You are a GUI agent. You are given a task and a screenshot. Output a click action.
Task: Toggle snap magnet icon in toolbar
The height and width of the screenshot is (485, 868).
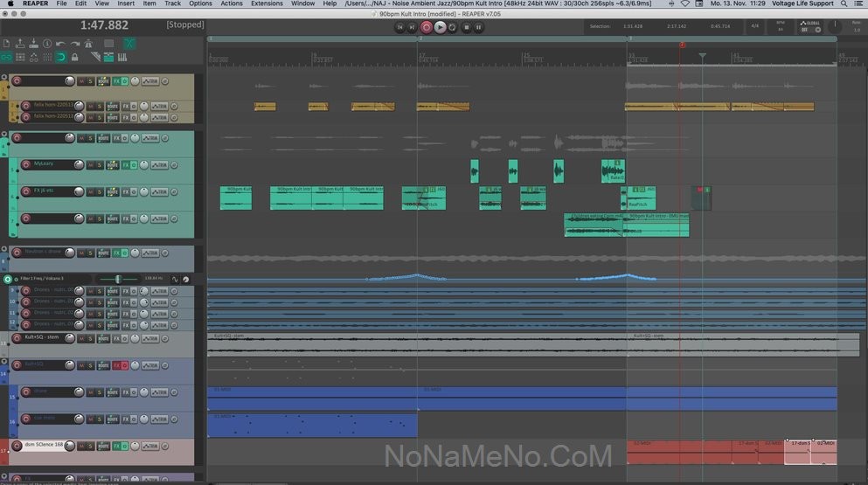pos(60,58)
